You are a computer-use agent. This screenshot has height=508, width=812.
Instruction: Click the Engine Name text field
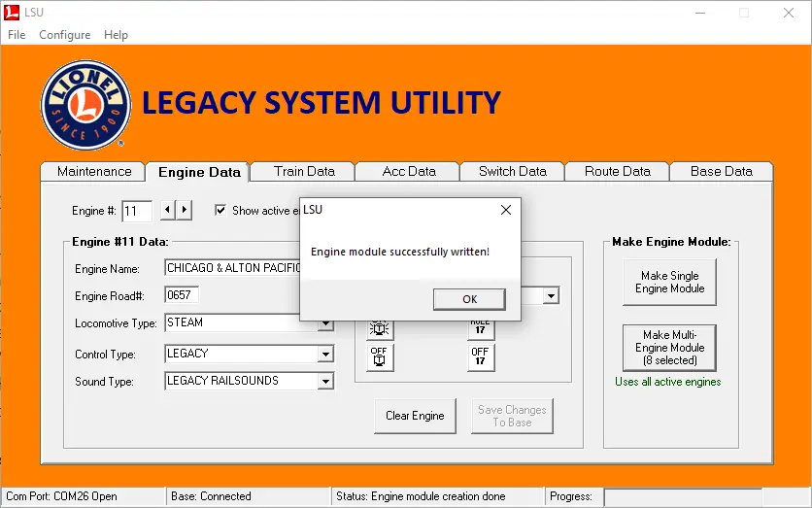point(232,268)
